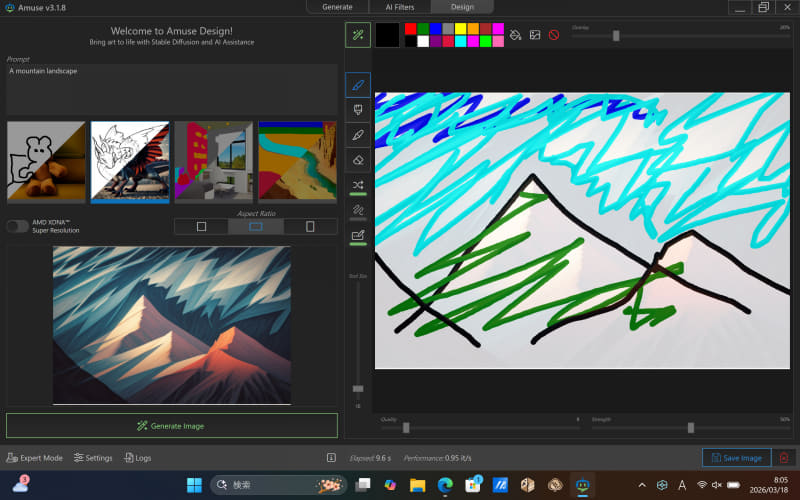Pick the red color swatch

[410, 29]
